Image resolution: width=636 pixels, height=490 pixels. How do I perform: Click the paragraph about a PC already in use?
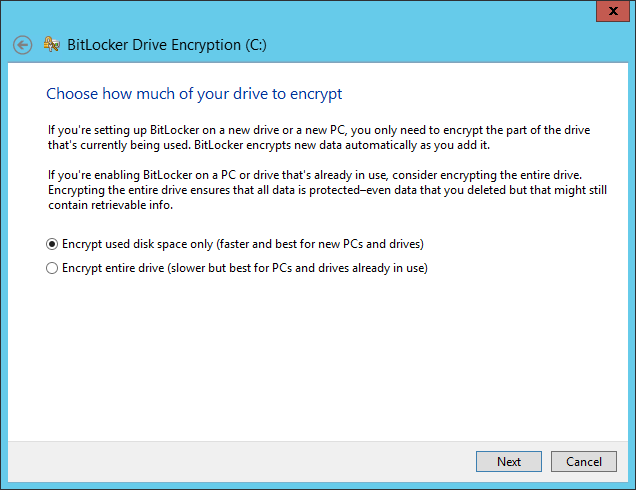point(320,191)
